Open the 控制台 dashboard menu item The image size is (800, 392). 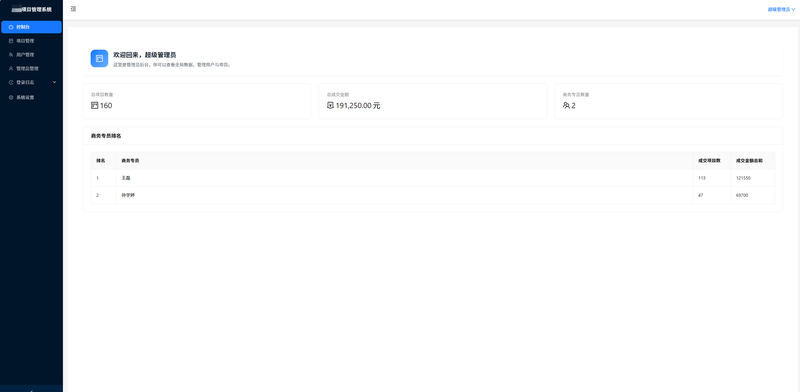(31, 27)
